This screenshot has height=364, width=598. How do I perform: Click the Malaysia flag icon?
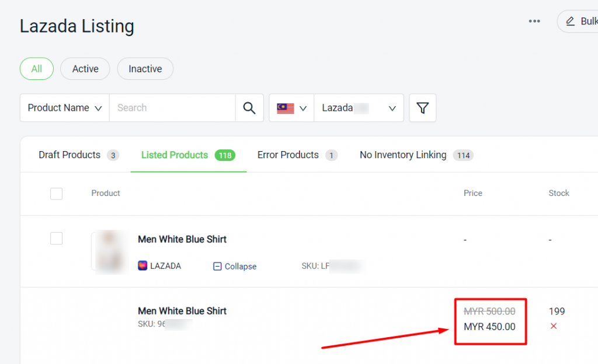pos(286,108)
